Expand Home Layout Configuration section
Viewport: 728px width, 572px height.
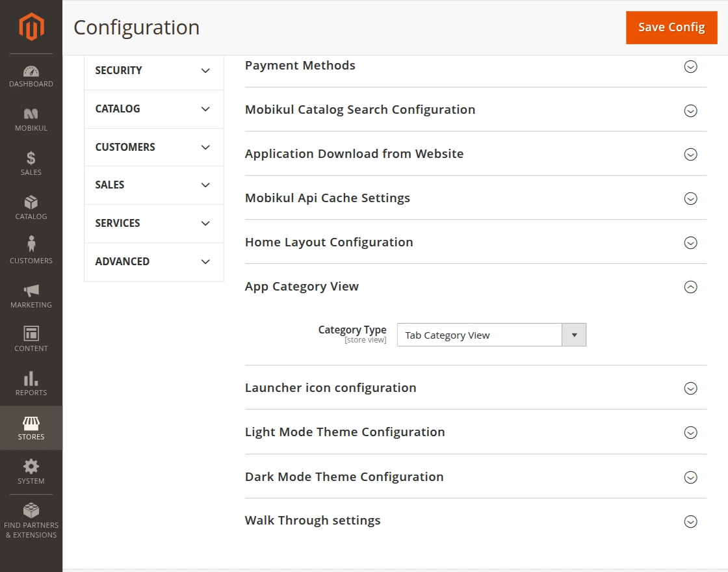click(x=475, y=242)
